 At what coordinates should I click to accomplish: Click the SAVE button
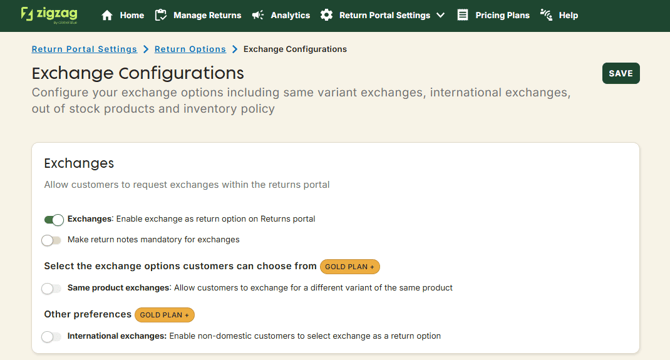pyautogui.click(x=621, y=73)
